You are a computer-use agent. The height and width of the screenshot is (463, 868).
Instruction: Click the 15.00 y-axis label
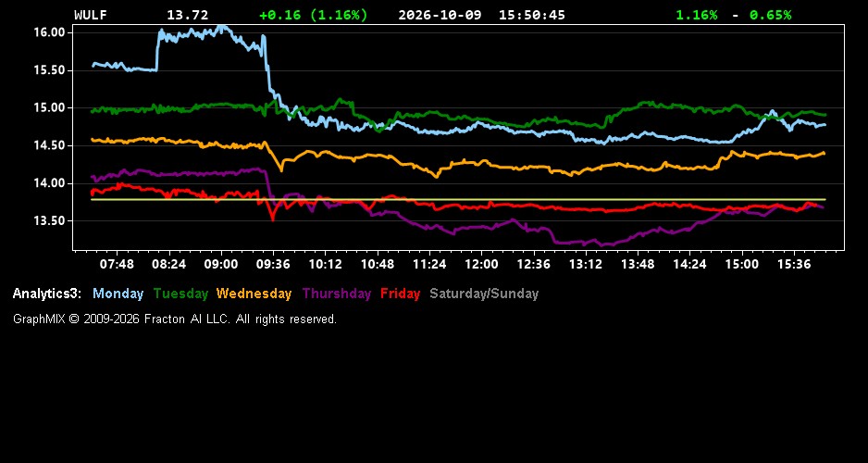coord(50,108)
